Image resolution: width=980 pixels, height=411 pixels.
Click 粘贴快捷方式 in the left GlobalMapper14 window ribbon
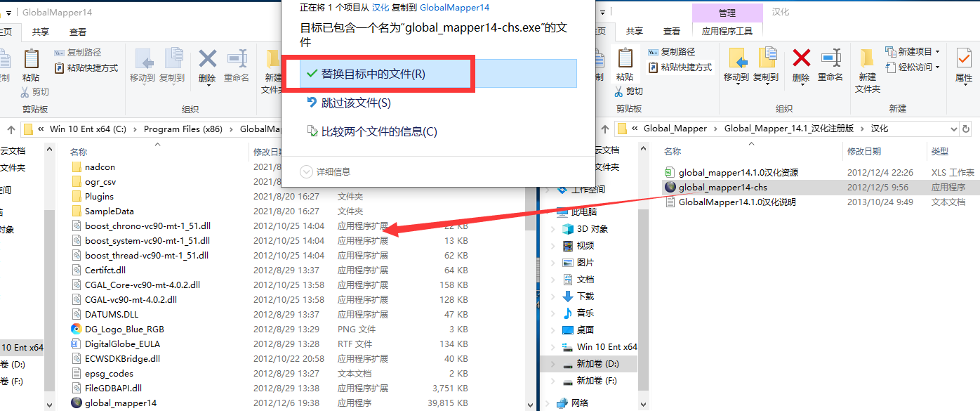click(x=86, y=68)
